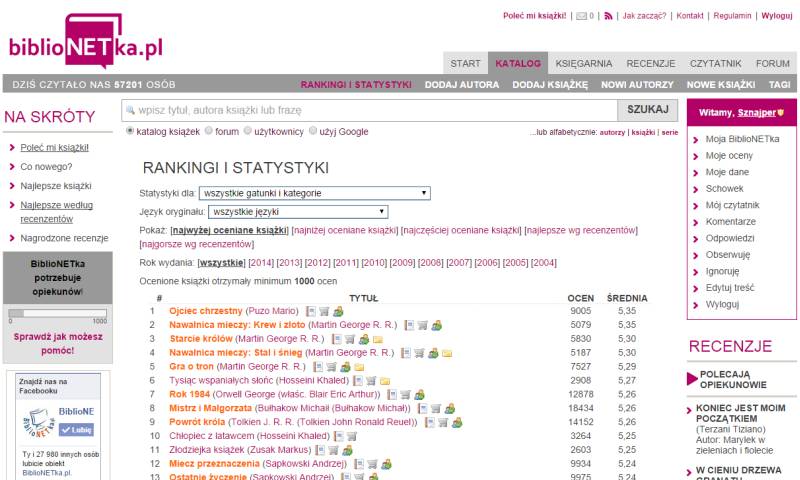Click the Facebook Lubię like button
Image resolution: width=800 pixels, height=480 pixels.
click(76, 430)
